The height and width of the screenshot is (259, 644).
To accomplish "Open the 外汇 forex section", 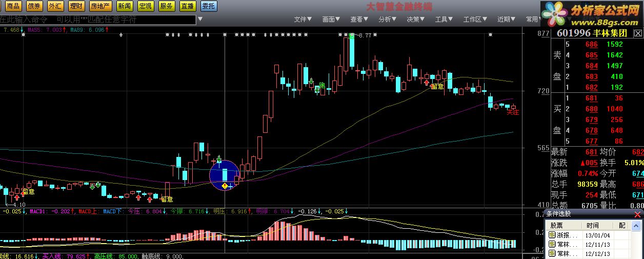I will [x=55, y=6].
